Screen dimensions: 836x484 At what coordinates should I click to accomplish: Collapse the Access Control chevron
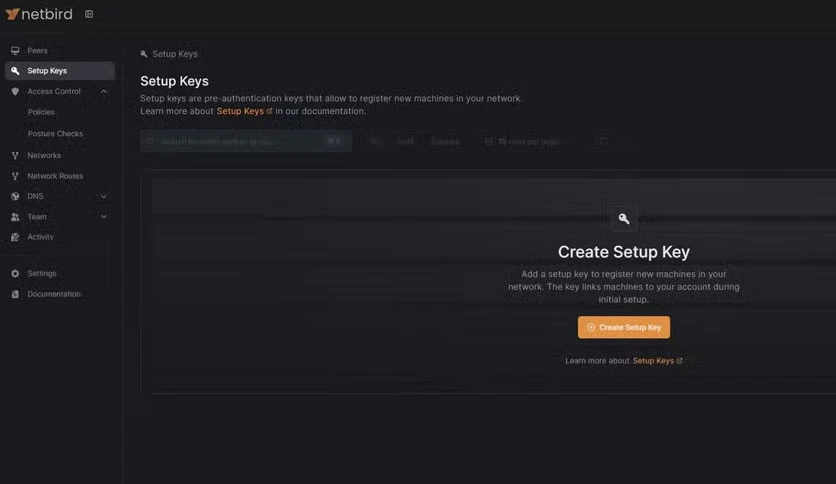tap(104, 92)
